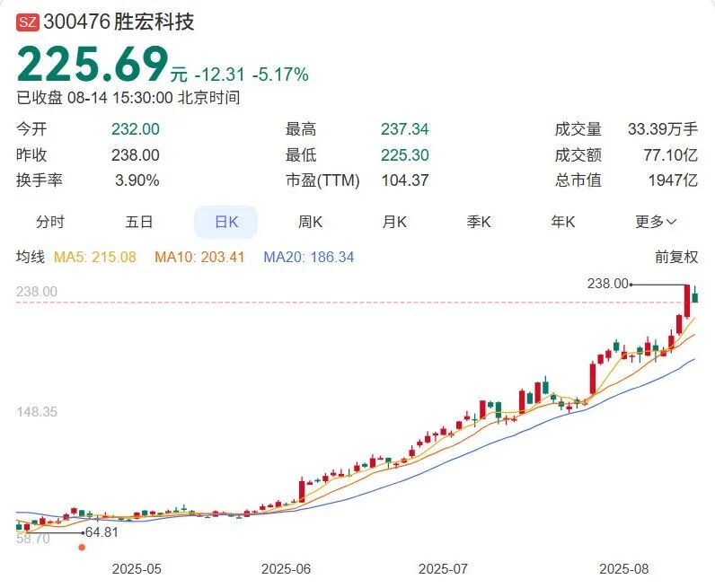
Task: Click the 今开 value 232.00
Action: click(136, 129)
